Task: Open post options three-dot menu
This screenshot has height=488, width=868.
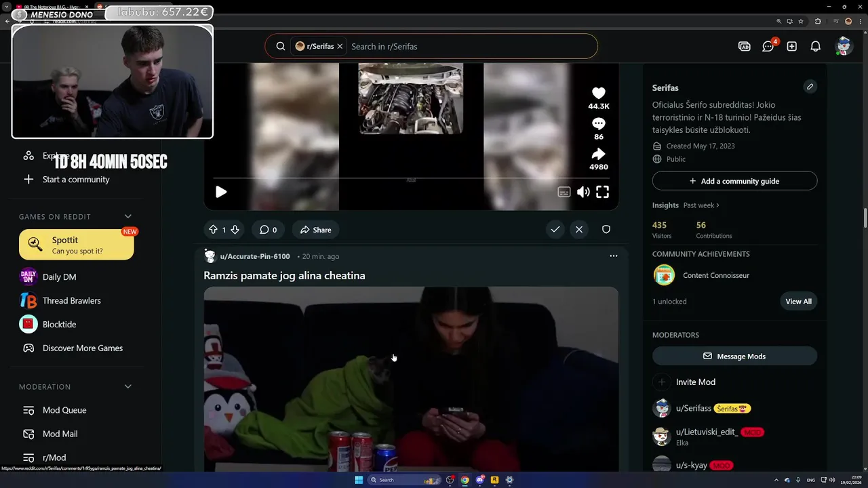Action: 613,256
